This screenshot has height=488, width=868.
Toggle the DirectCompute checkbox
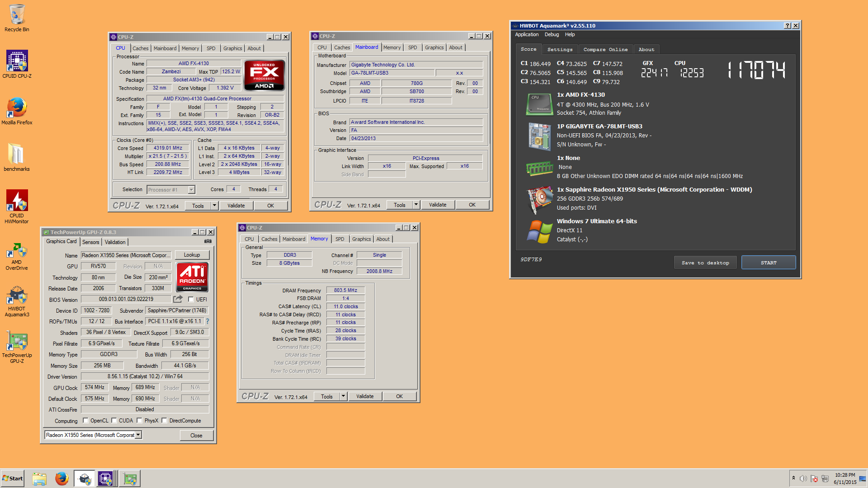(165, 421)
